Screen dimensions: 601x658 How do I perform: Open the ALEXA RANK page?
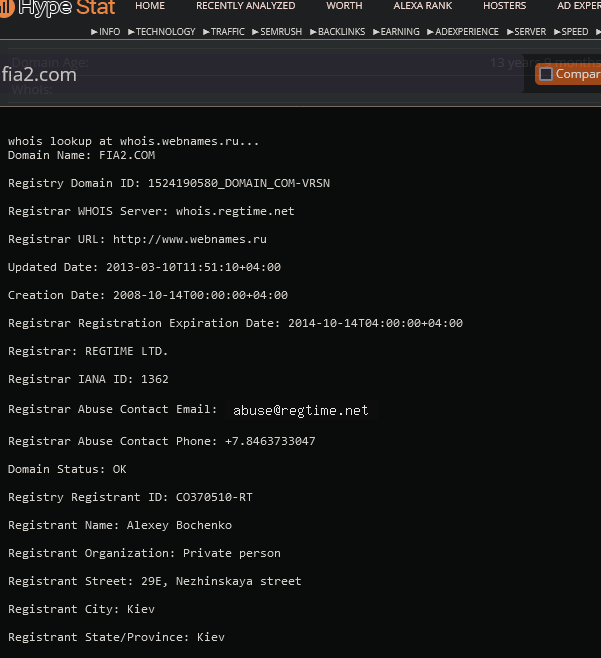pos(423,6)
